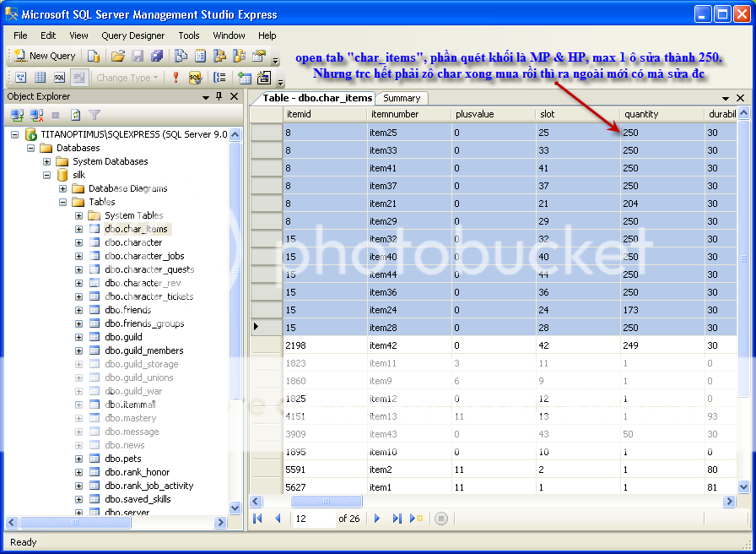The height and width of the screenshot is (554, 756).
Task: Collapse the silk database node
Action: pos(46,175)
